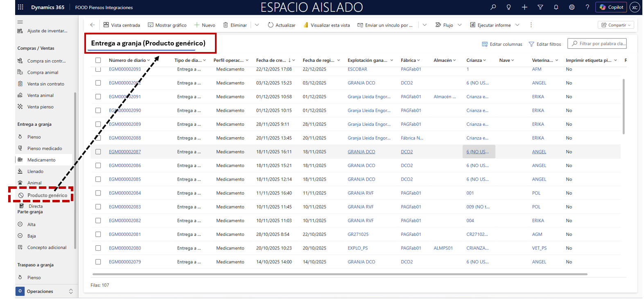Select Producto genérico in the sidebar
Viewport: 644px width, 299px height.
[x=47, y=195]
